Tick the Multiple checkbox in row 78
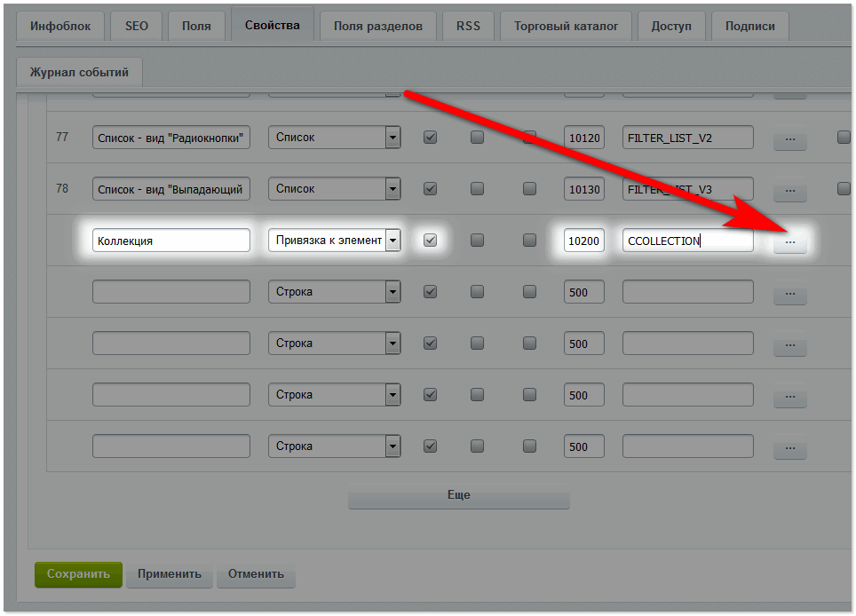The height and width of the screenshot is (616, 856). click(477, 189)
